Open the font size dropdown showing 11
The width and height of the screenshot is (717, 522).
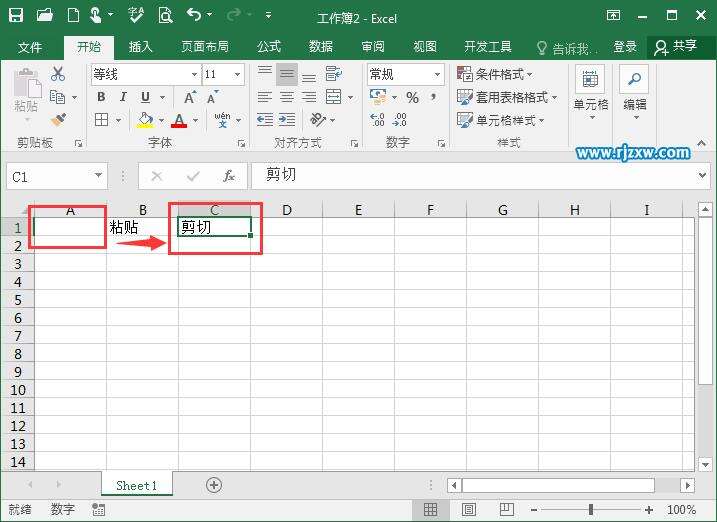[x=237, y=74]
